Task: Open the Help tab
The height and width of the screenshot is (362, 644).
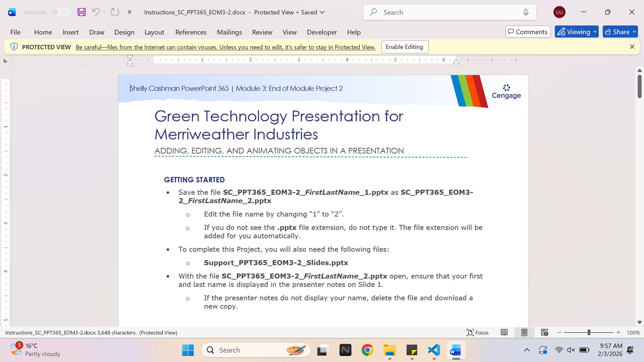Action: click(x=354, y=32)
